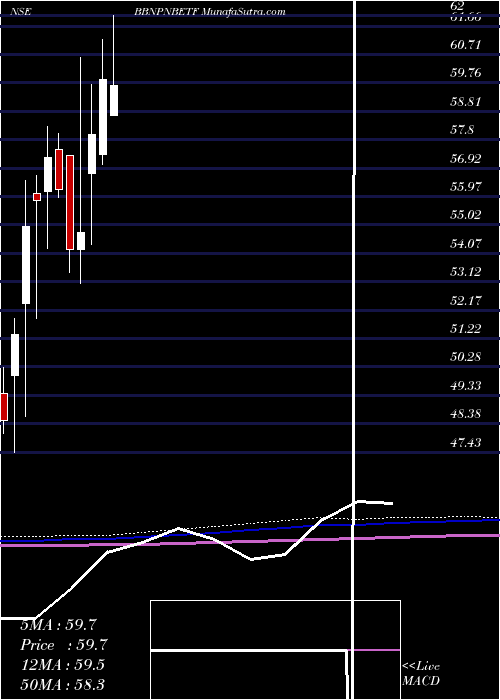Screen dimensions: 500x700
Task: Select the tall red candlestick
Action: click(70, 202)
